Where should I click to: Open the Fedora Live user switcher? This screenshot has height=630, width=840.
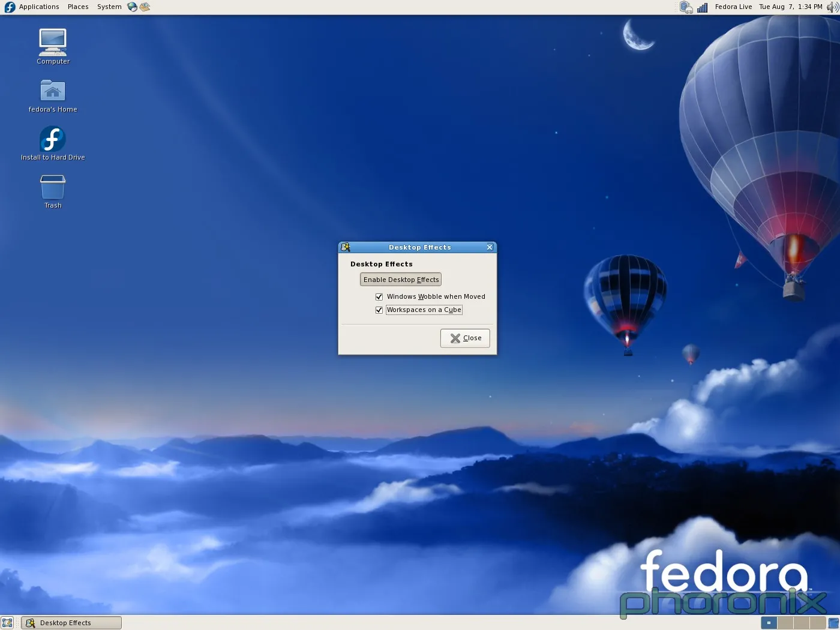(733, 7)
